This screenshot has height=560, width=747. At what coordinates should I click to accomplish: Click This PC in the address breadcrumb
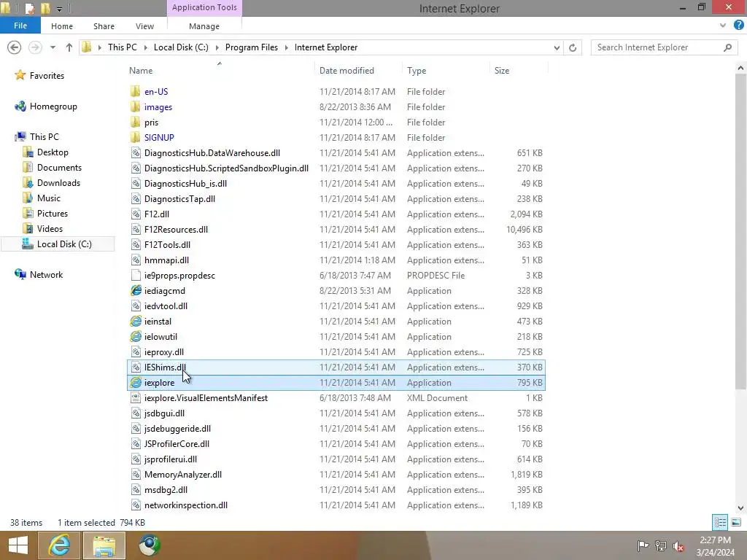(122, 47)
